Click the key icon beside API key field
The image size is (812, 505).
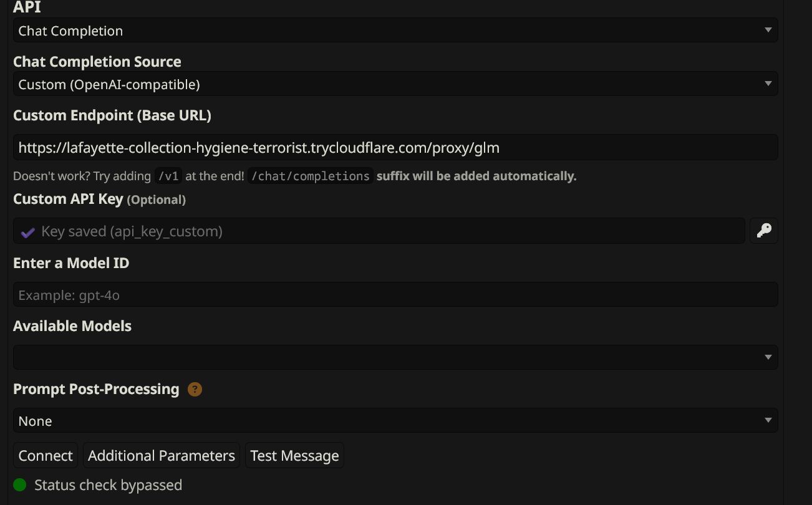coord(763,231)
